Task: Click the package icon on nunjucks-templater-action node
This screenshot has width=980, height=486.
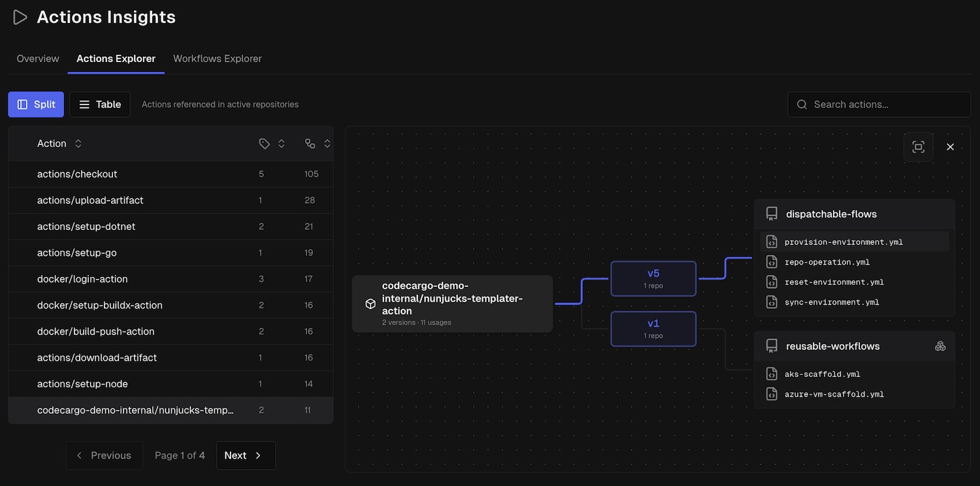Action: pyautogui.click(x=370, y=304)
